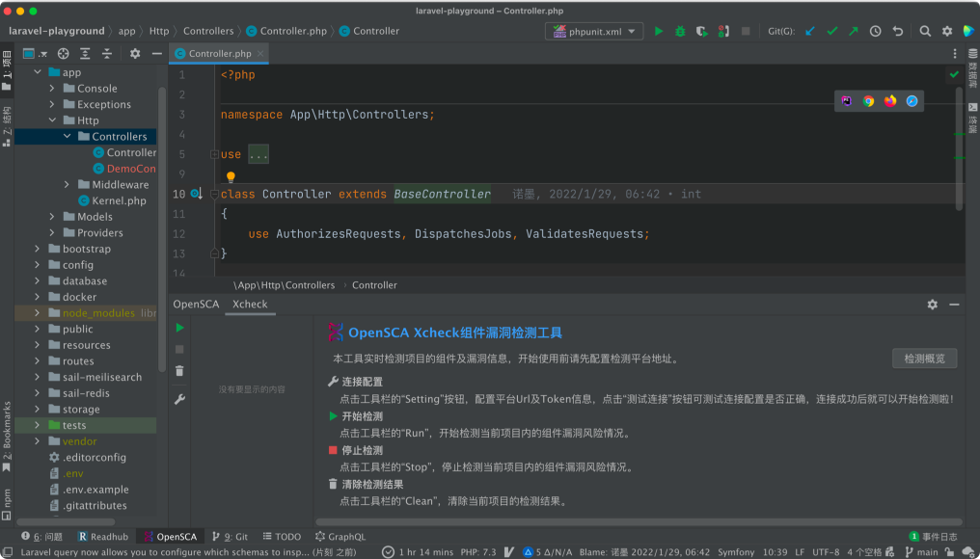The width and height of the screenshot is (980, 559).
Task: Run with coverage icon in toolbar
Action: pos(702,31)
